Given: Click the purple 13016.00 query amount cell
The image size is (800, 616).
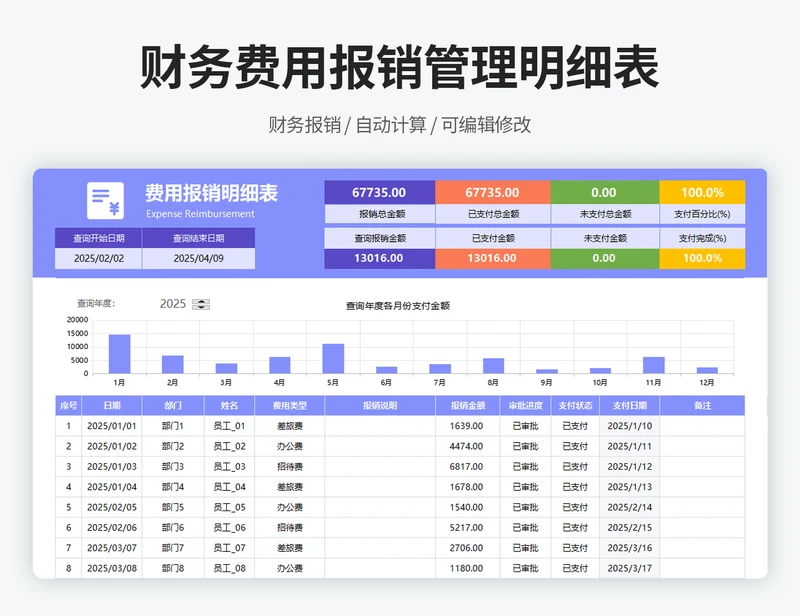Looking at the screenshot, I should (x=380, y=258).
